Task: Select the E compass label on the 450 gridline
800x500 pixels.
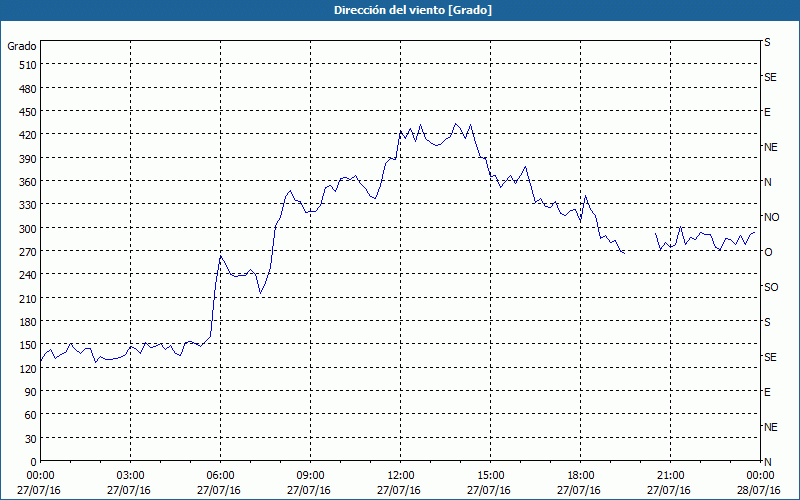Action: [767, 112]
